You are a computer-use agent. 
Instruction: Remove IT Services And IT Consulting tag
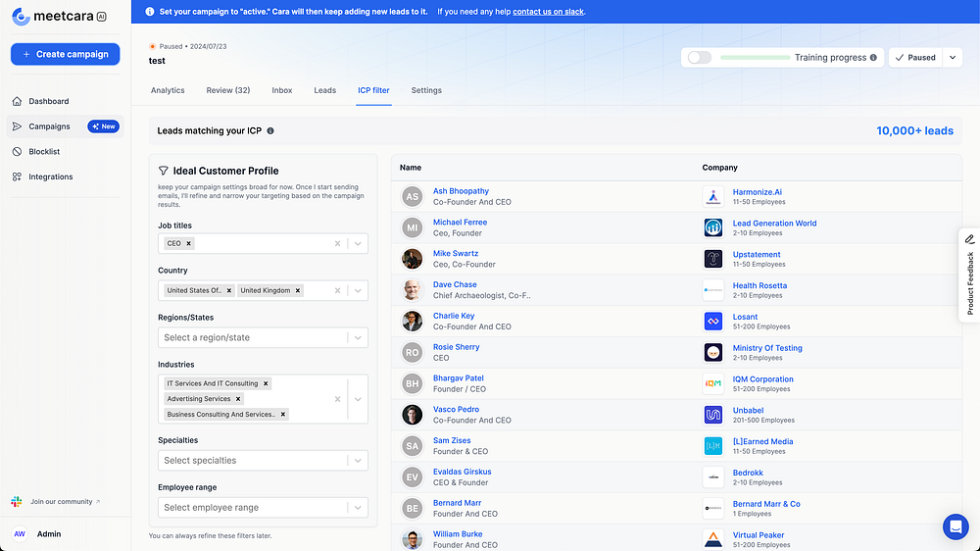pyautogui.click(x=266, y=383)
